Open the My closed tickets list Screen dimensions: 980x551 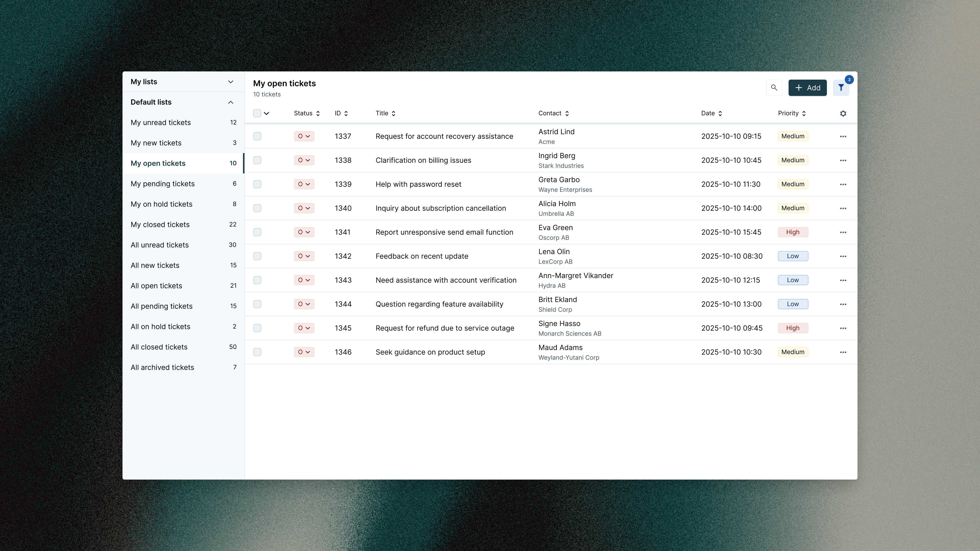click(x=160, y=224)
